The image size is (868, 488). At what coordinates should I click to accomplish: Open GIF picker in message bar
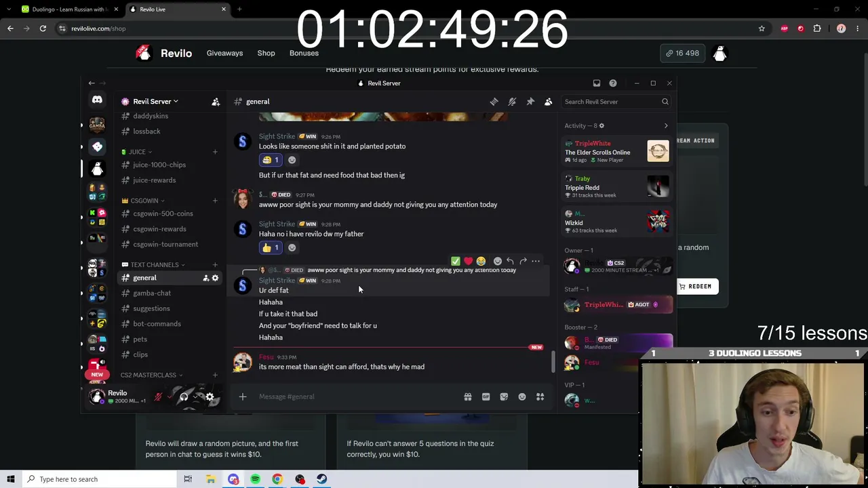click(486, 396)
